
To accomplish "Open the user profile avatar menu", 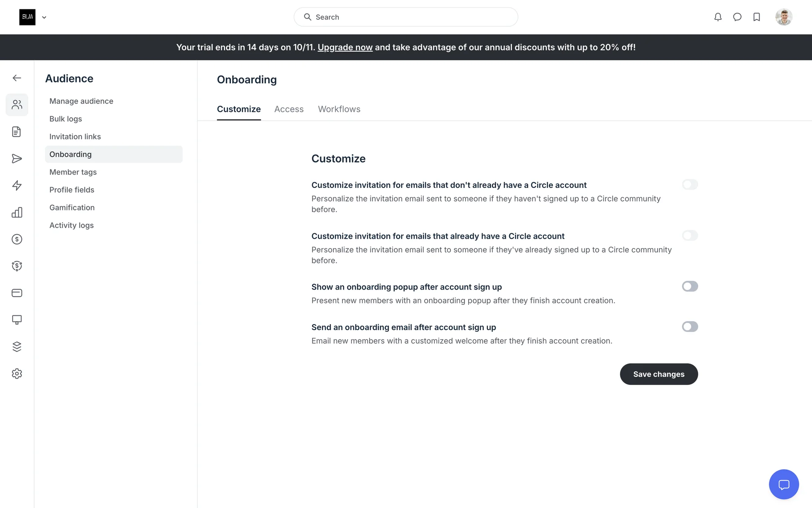I will pyautogui.click(x=784, y=17).
